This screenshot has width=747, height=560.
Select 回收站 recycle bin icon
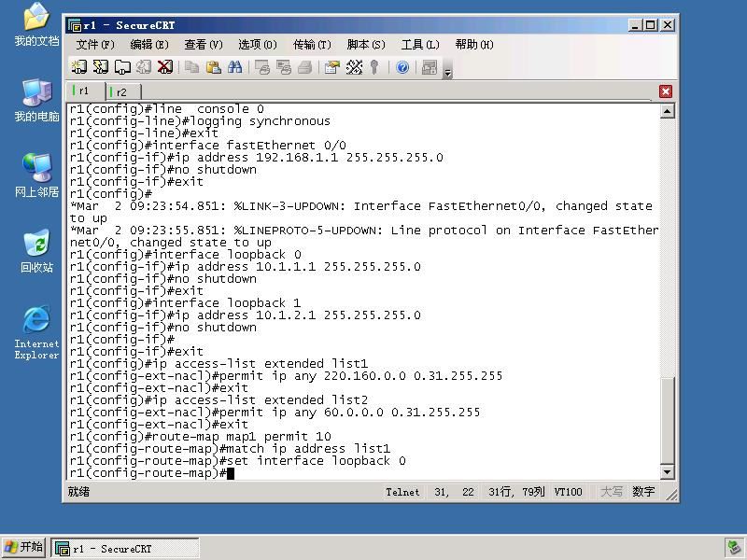(36, 251)
